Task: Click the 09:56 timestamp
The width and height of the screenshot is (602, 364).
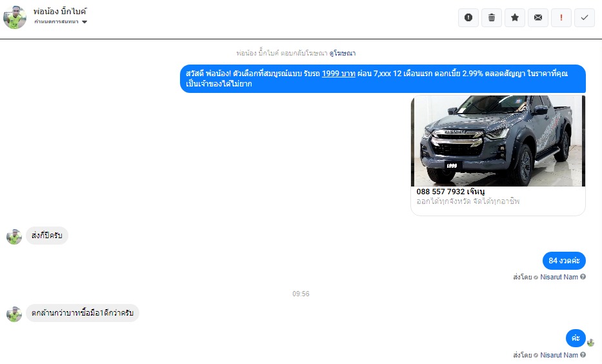Action: 301,294
